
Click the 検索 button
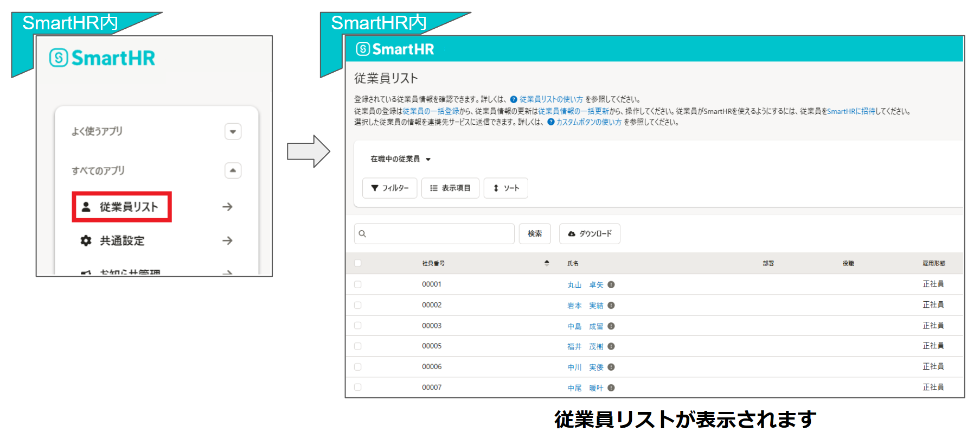535,233
